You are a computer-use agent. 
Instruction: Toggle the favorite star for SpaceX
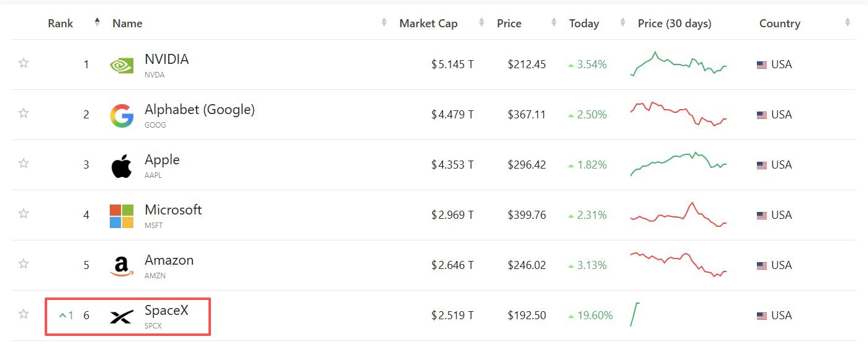point(24,314)
